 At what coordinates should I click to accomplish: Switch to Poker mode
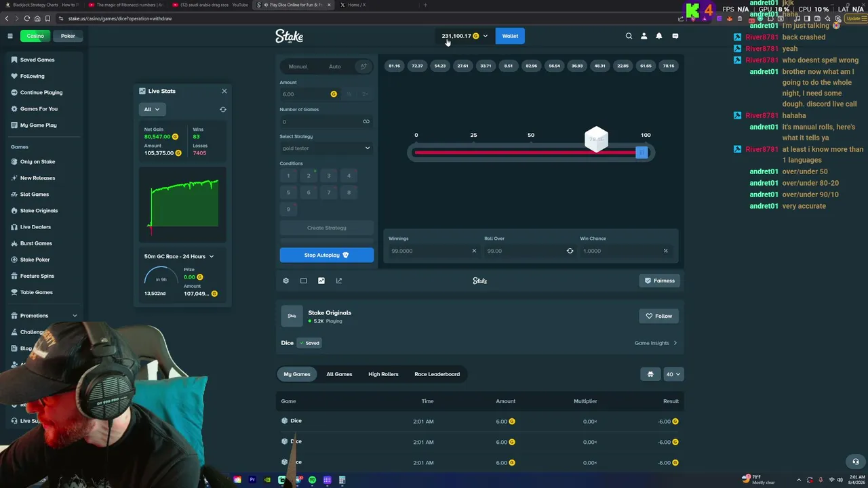coord(68,36)
